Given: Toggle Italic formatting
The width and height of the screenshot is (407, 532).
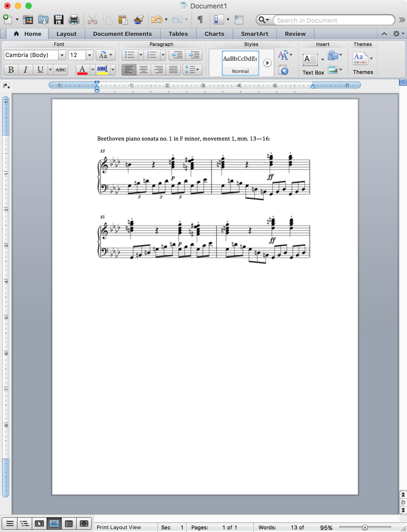Looking at the screenshot, I should coord(26,70).
